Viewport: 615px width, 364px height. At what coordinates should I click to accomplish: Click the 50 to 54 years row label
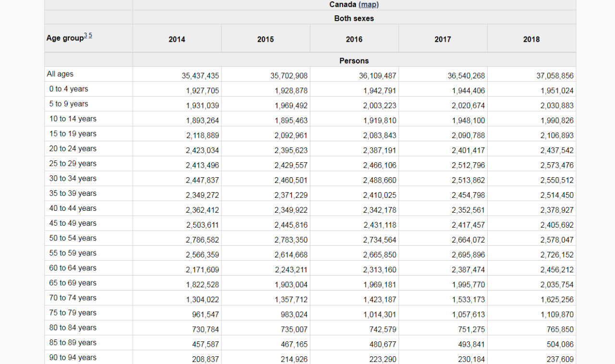73,238
